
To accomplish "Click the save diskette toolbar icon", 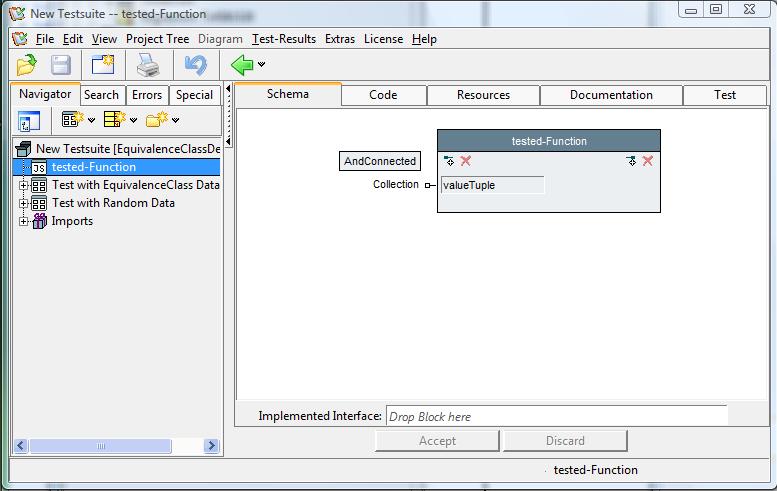I will tap(61, 65).
